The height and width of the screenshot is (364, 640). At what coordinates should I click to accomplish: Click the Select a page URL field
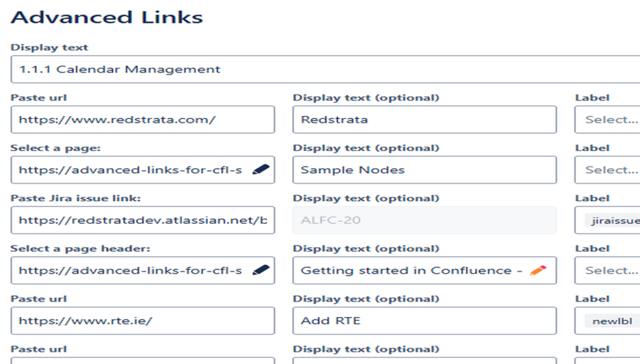click(132, 170)
